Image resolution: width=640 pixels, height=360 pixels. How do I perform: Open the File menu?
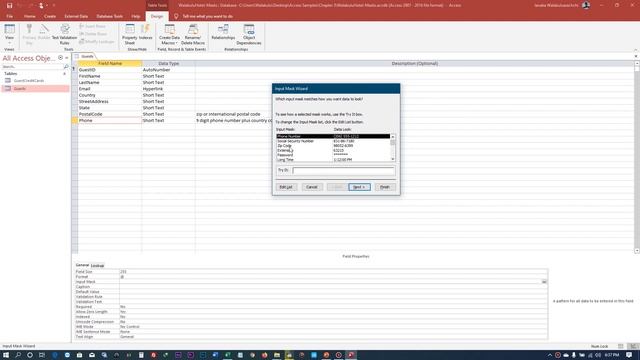click(x=9, y=16)
